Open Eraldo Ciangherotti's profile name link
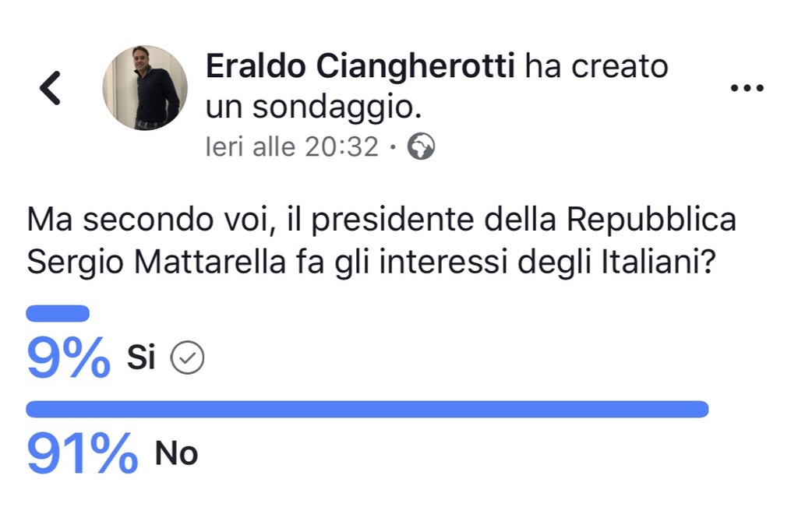798x532 pixels. pos(360,67)
